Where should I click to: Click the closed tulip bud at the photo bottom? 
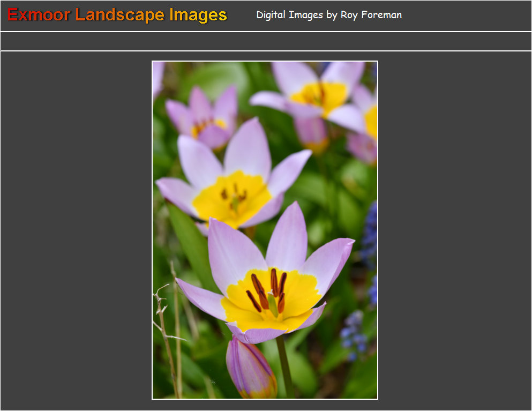(250, 370)
